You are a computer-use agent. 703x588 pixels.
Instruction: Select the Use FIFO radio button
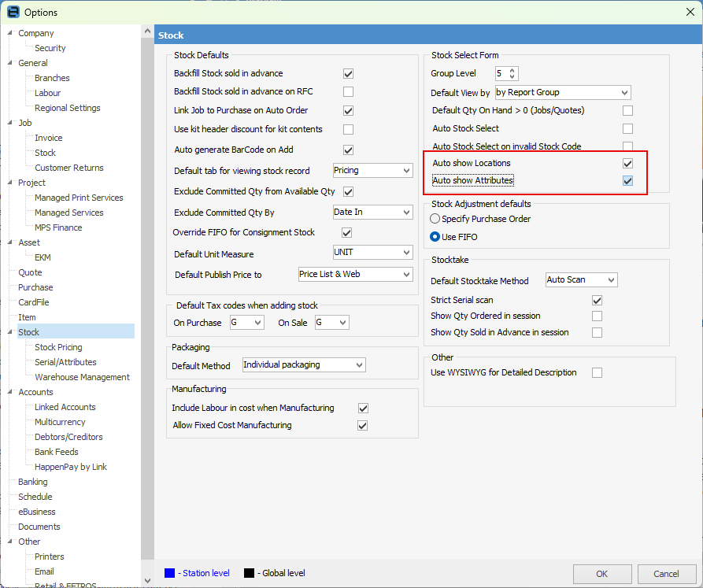coord(435,237)
